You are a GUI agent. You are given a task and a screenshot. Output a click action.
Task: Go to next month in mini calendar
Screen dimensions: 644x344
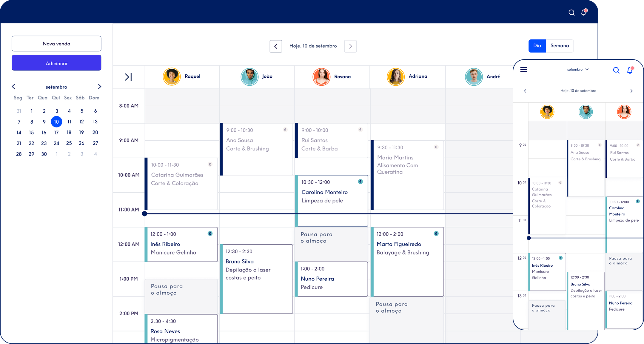[100, 87]
